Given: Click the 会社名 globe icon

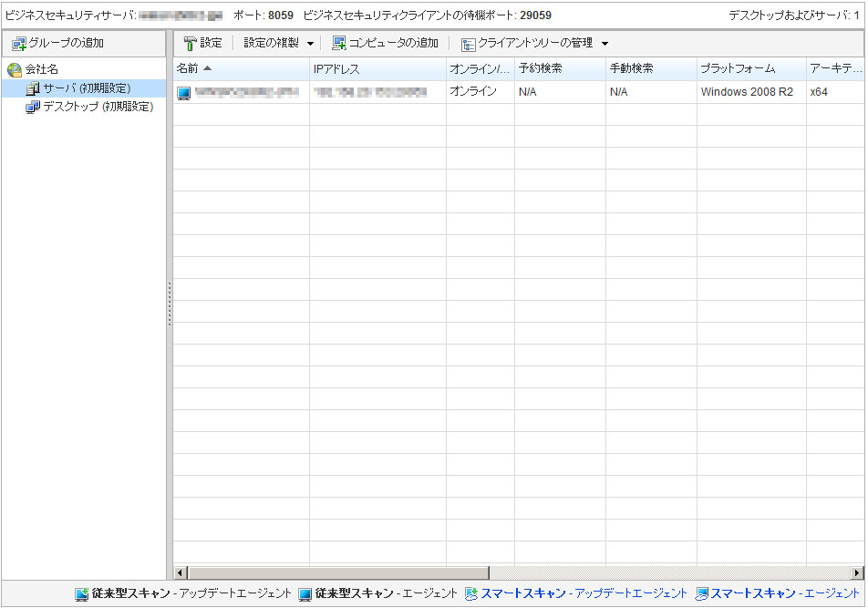Looking at the screenshot, I should pos(15,70).
